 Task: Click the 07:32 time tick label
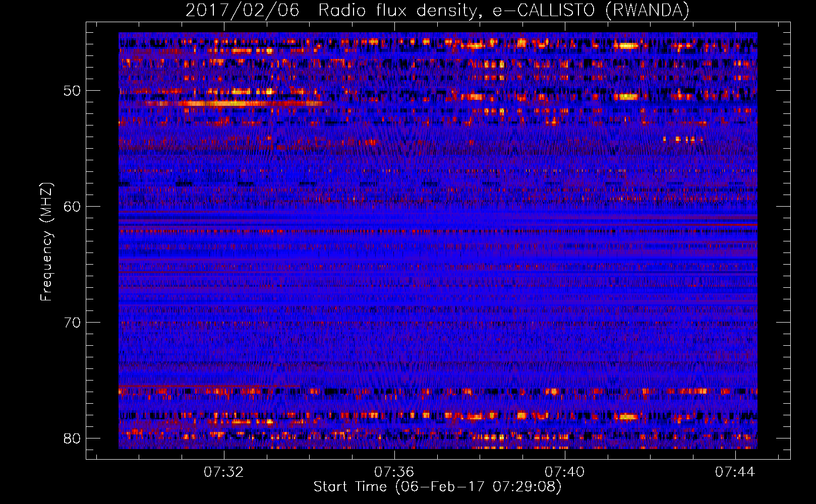223,472
